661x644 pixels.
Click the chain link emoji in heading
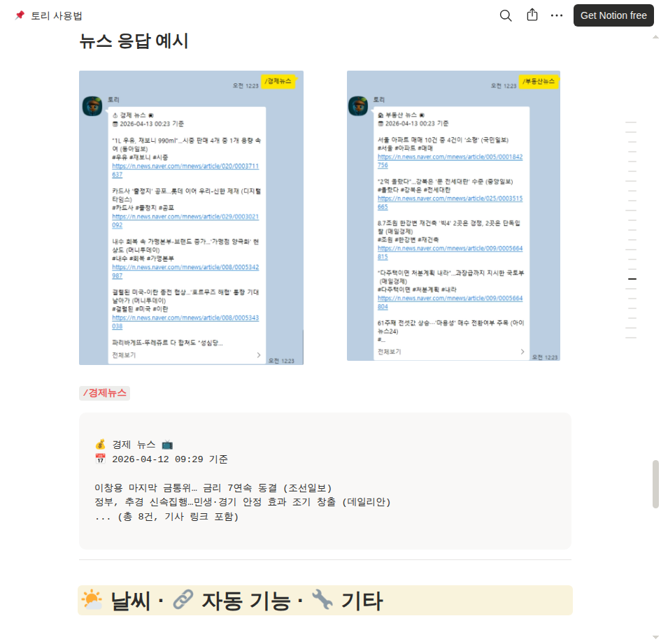pyautogui.click(x=183, y=600)
